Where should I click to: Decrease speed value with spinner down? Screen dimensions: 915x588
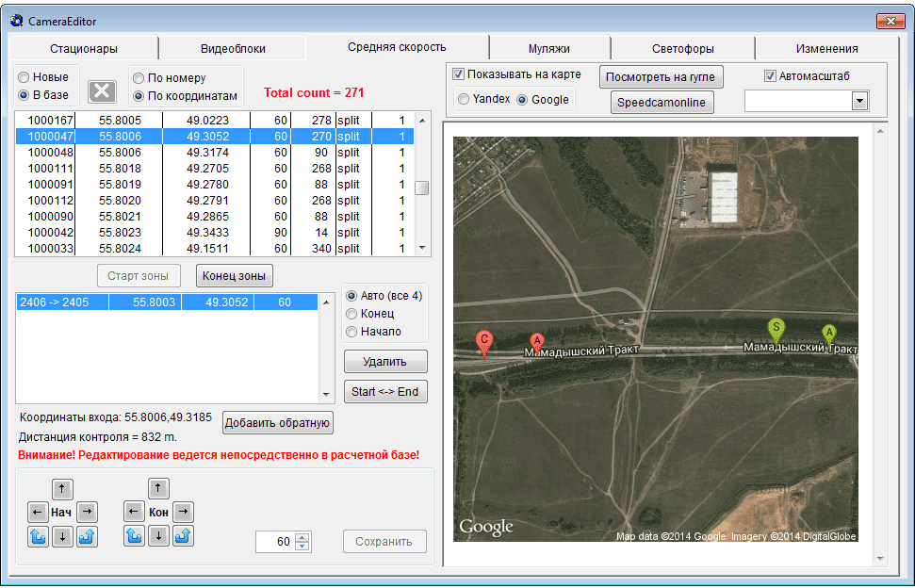[302, 546]
